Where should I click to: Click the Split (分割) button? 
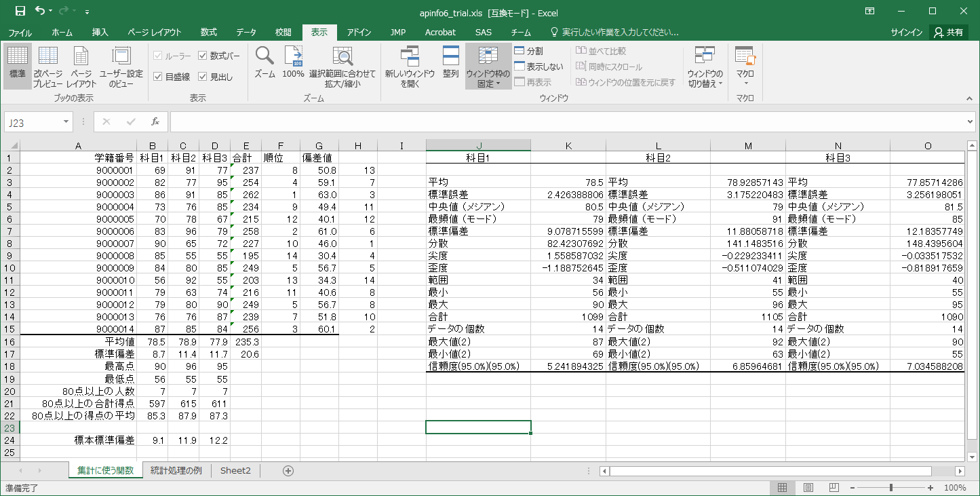coord(529,51)
